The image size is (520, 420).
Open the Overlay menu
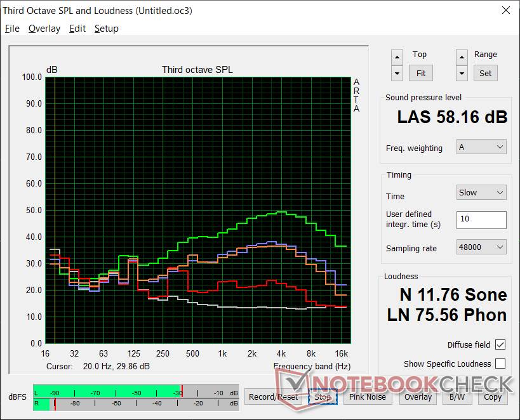click(x=44, y=29)
